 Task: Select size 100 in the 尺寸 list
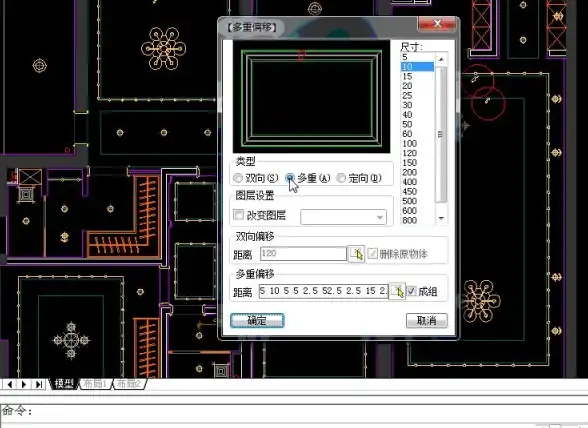click(417, 144)
